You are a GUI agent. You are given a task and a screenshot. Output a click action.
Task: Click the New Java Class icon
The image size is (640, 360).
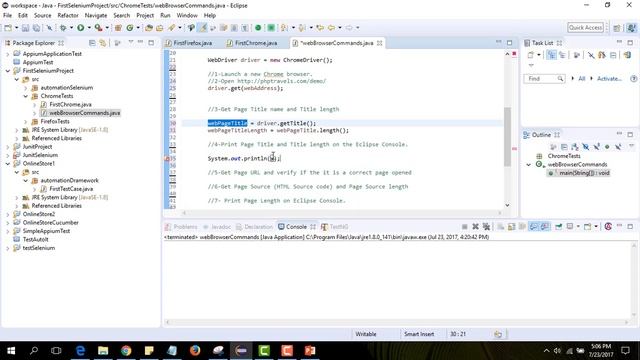[x=130, y=28]
